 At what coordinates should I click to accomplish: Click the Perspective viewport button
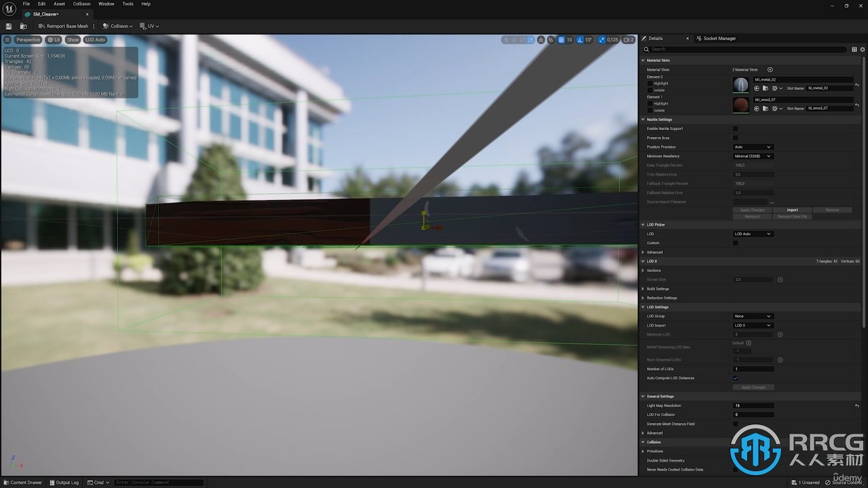point(28,40)
